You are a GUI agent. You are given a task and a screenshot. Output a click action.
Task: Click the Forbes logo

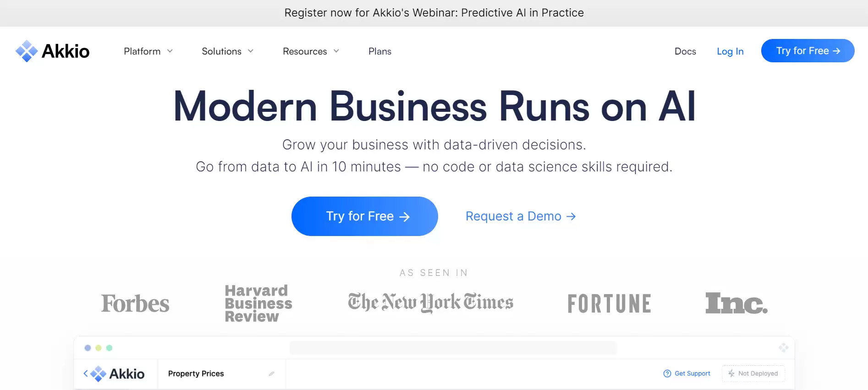tap(135, 303)
